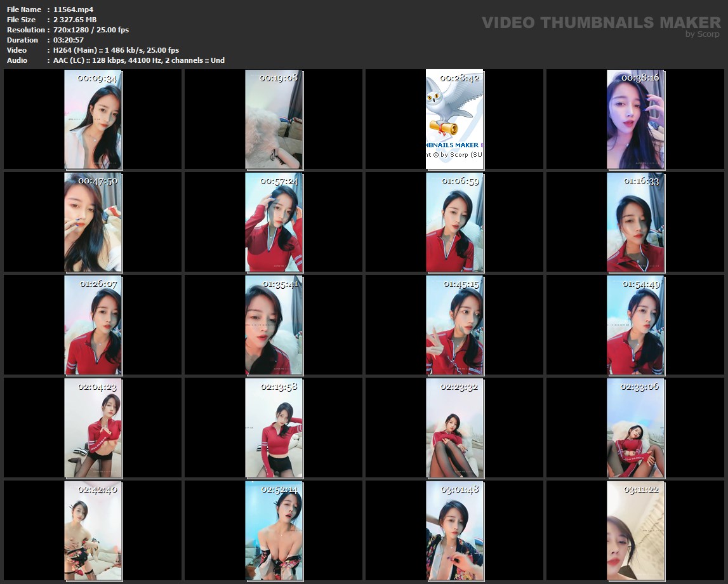Select the frame at 01:45:15
Image resolution: width=728 pixels, height=584 pixels.
tap(454, 325)
